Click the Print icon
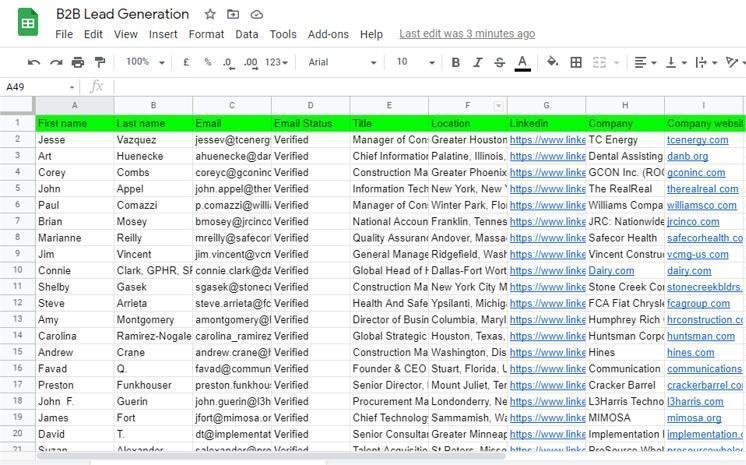Viewport: 746px width, 465px height. [x=78, y=63]
